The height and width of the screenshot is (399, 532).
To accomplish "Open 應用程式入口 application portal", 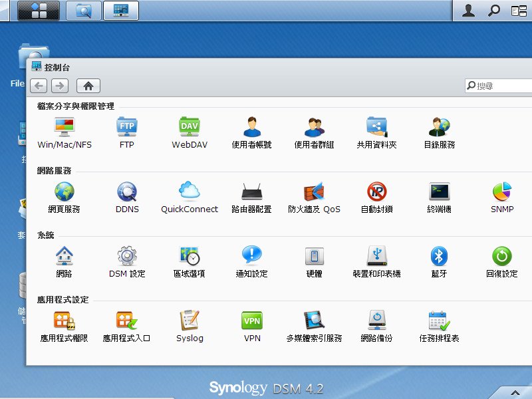I will (x=126, y=327).
